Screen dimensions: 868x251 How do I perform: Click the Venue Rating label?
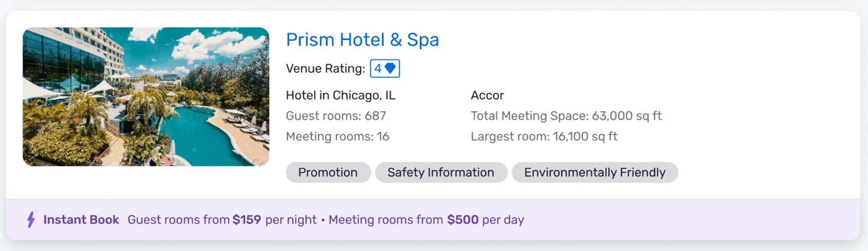point(325,68)
